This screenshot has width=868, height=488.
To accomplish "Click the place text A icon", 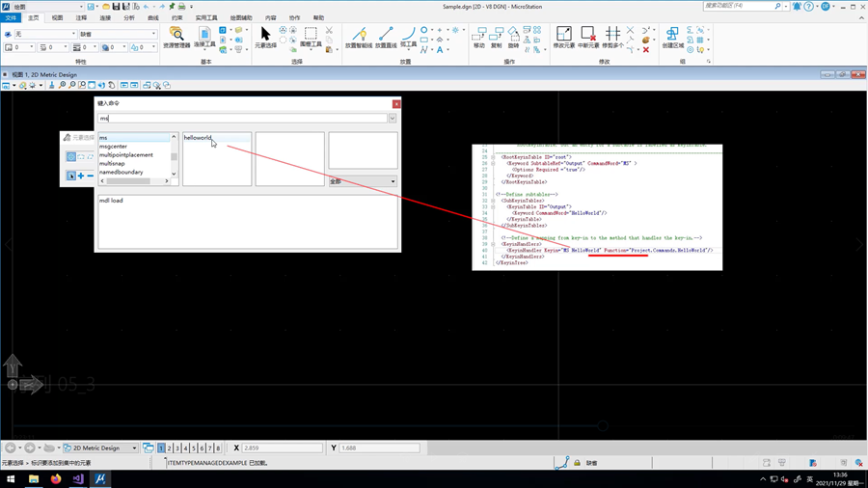I will pyautogui.click(x=440, y=50).
